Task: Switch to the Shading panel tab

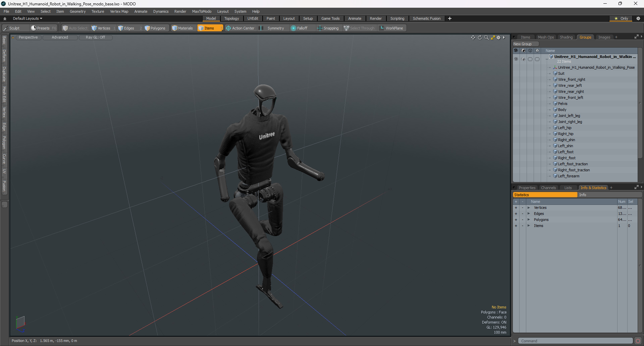Action: [566, 37]
